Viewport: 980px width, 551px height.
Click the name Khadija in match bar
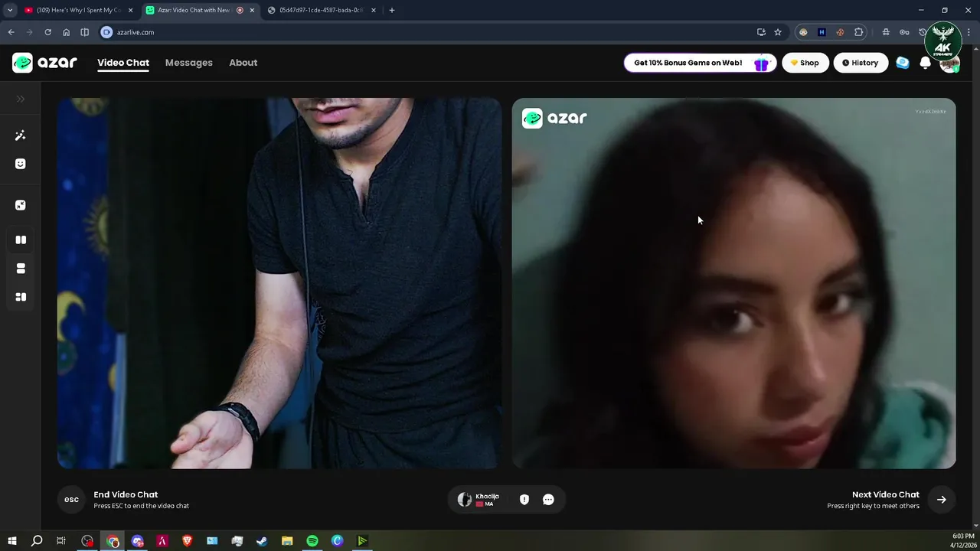tap(487, 496)
